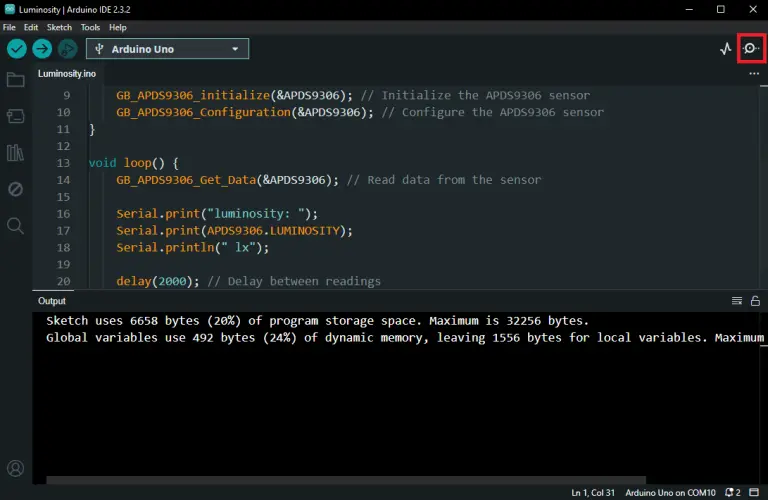
Task: Open the Sketchbook folder panel
Action: point(16,80)
